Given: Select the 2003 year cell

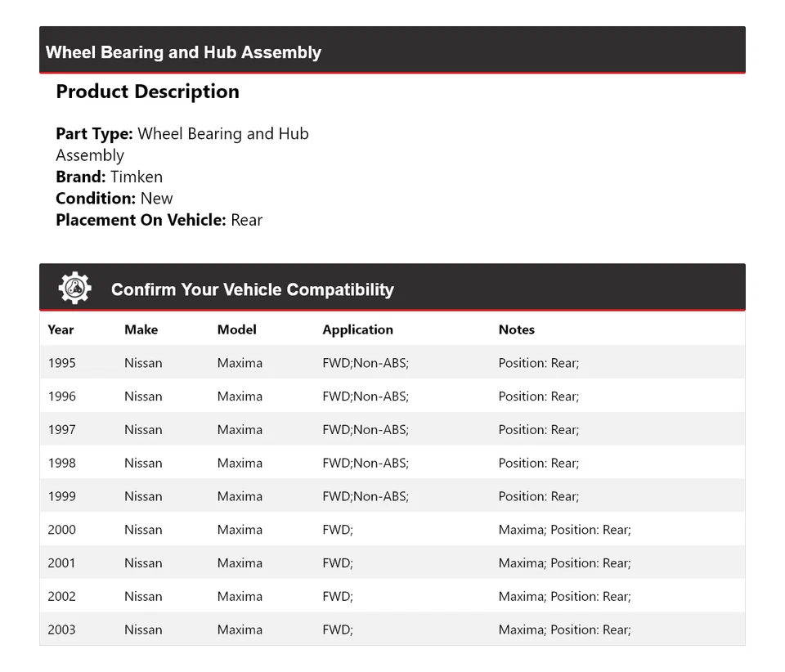Looking at the screenshot, I should (61, 630).
